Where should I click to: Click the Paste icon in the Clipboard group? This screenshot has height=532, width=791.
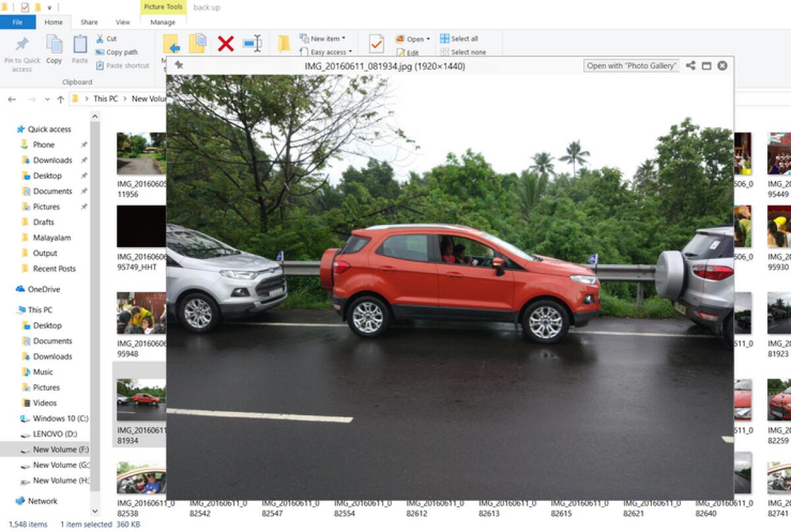coord(80,44)
